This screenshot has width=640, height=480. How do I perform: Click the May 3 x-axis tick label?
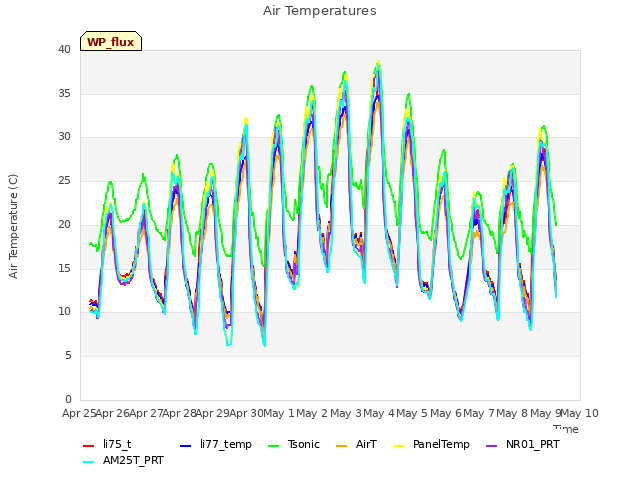[346, 413]
